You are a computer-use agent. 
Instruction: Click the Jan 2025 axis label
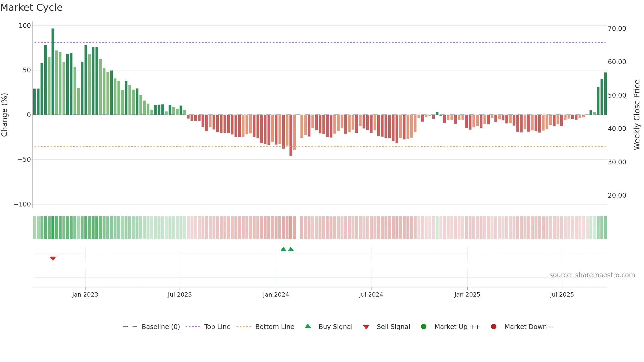(x=467, y=294)
